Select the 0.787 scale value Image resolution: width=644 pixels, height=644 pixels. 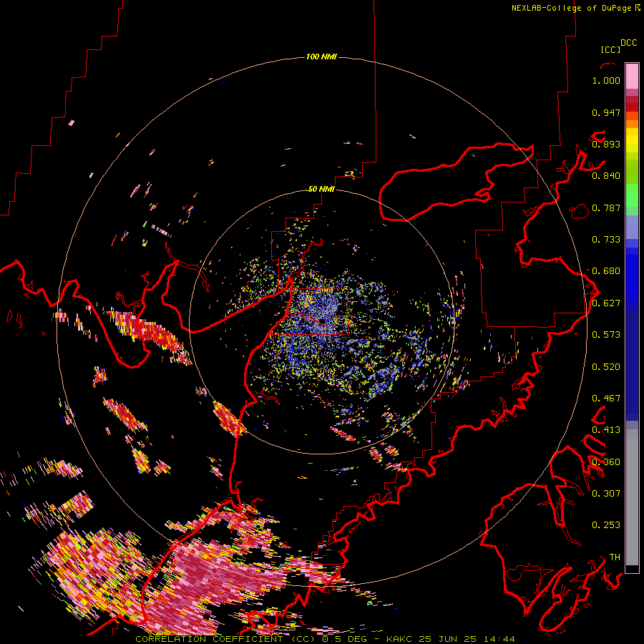[606, 208]
